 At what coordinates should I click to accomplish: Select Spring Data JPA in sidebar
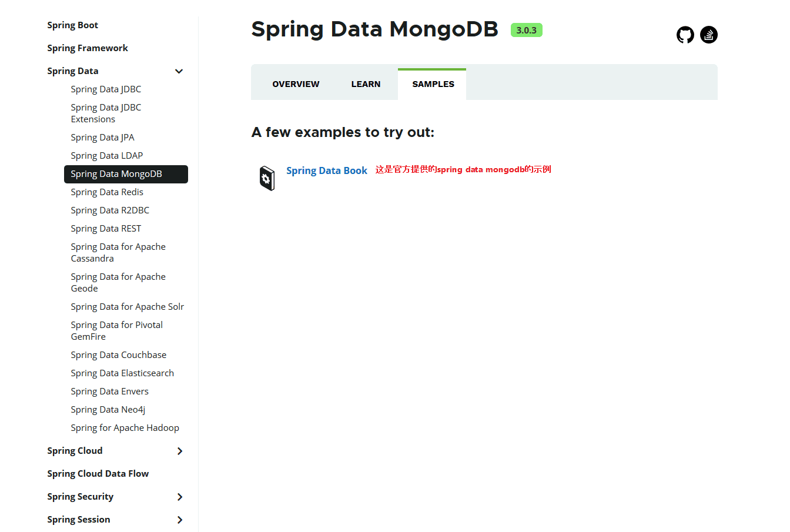pyautogui.click(x=102, y=138)
